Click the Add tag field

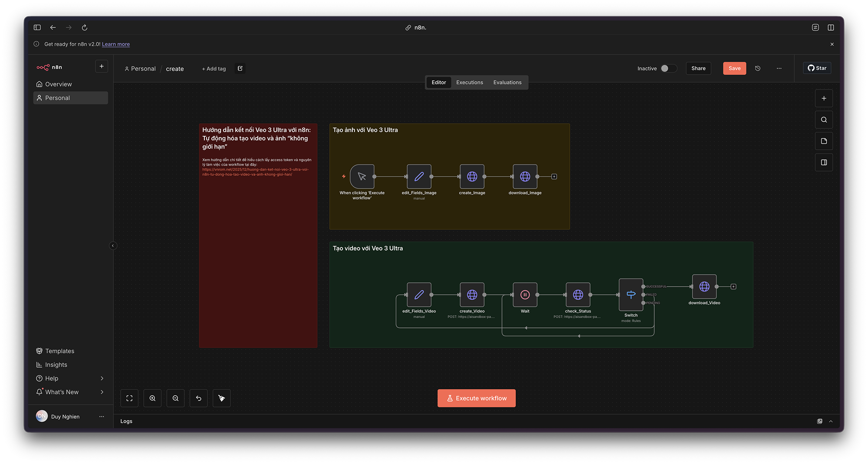[x=214, y=69]
